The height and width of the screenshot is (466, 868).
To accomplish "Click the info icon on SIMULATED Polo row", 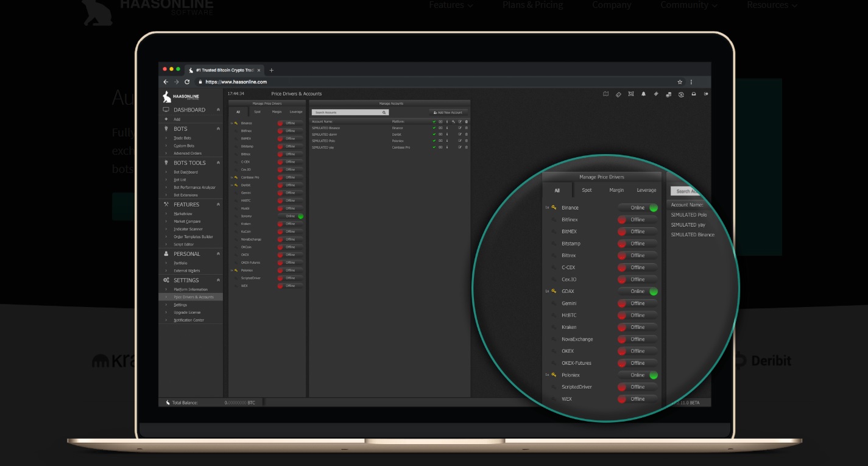I will click(x=447, y=141).
